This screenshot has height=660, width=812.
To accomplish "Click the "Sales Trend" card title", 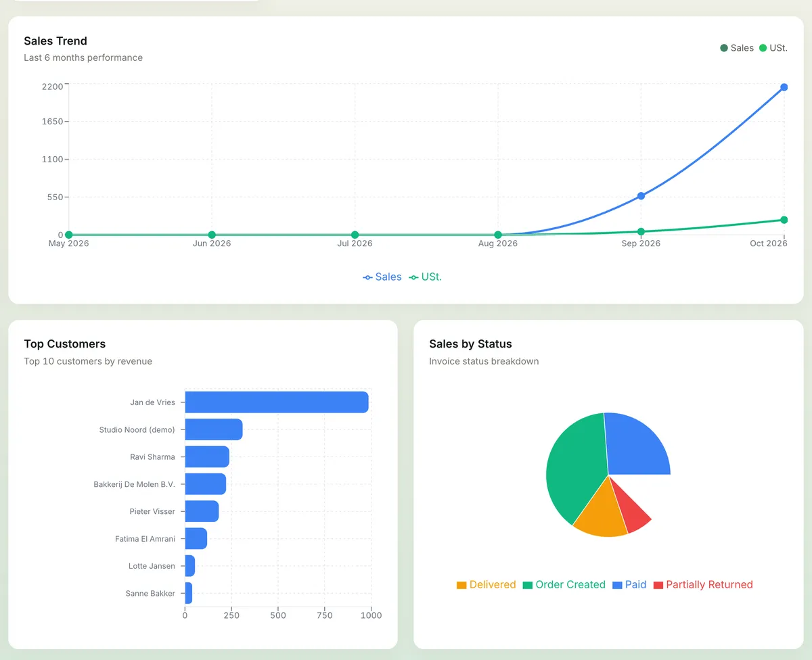I will [55, 41].
